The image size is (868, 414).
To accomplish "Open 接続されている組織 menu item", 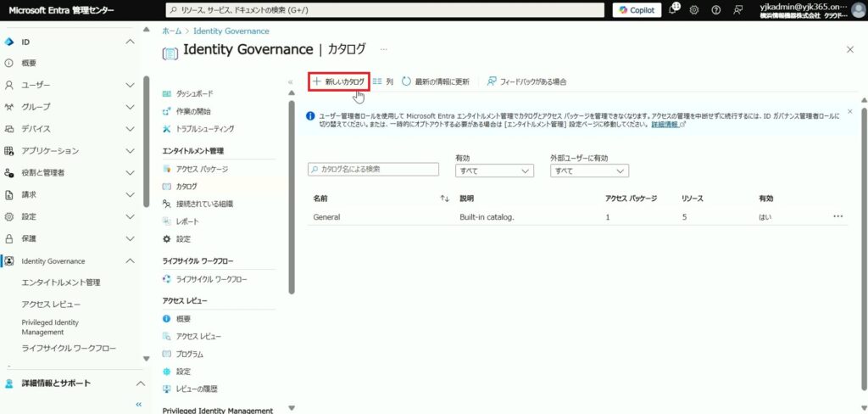I will (x=204, y=204).
